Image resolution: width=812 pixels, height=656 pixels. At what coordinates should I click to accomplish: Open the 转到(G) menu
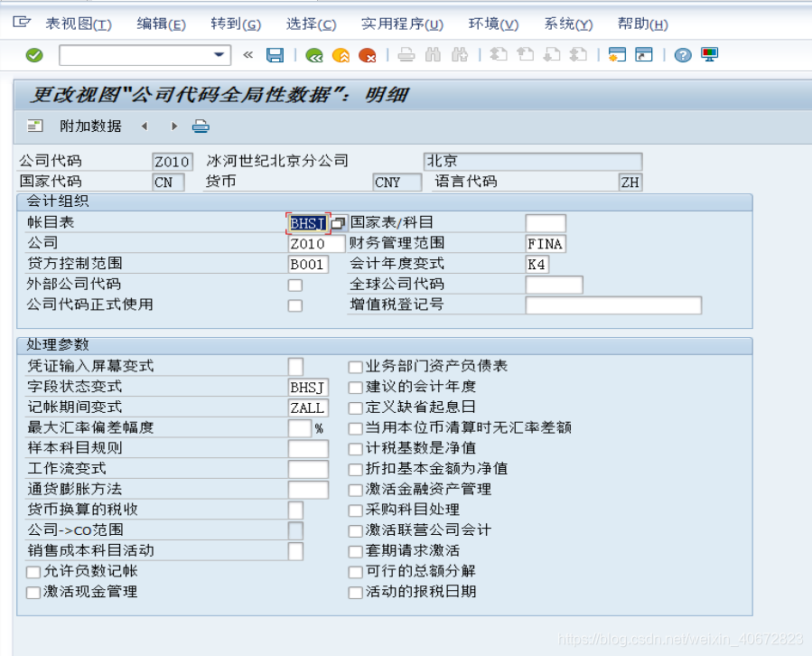pyautogui.click(x=236, y=23)
